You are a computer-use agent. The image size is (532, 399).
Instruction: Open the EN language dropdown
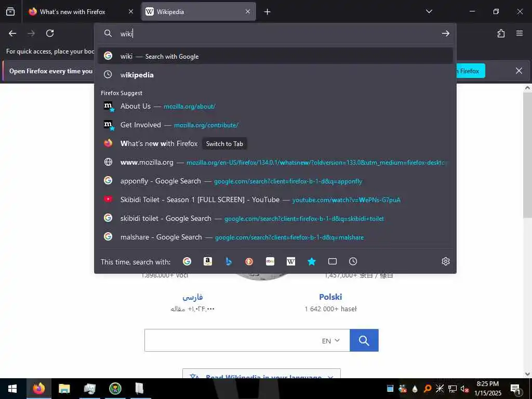pyautogui.click(x=331, y=341)
